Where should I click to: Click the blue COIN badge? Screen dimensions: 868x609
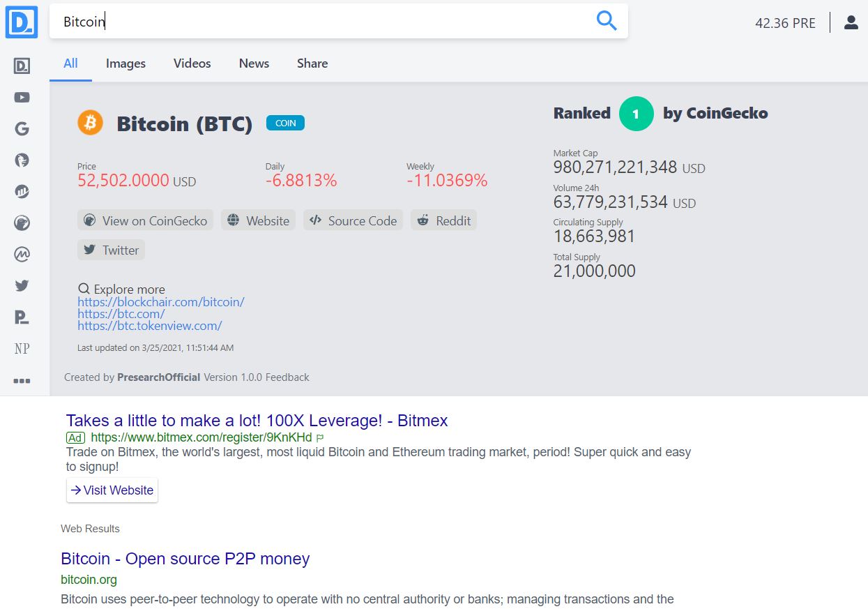click(285, 123)
